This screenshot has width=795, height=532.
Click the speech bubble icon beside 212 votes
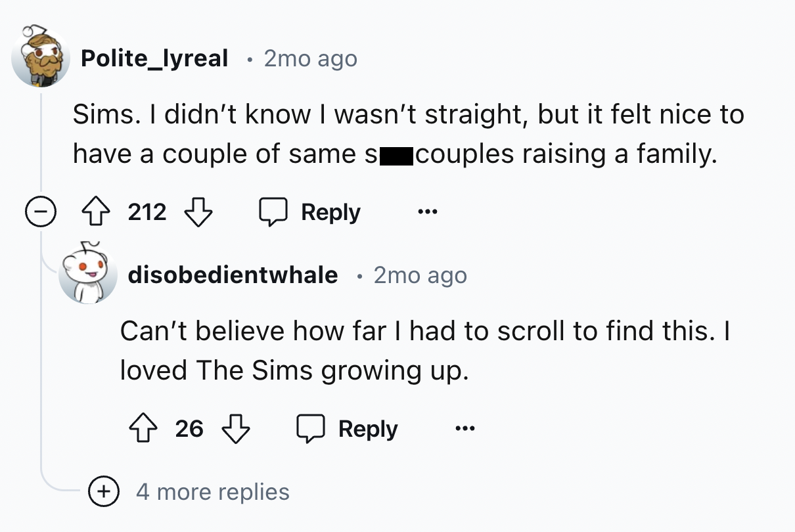(271, 213)
